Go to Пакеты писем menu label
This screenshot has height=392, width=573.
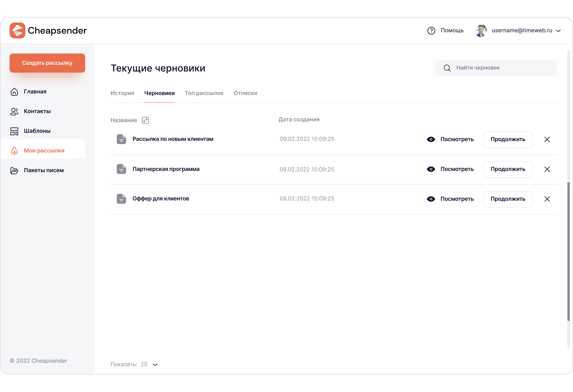(44, 170)
